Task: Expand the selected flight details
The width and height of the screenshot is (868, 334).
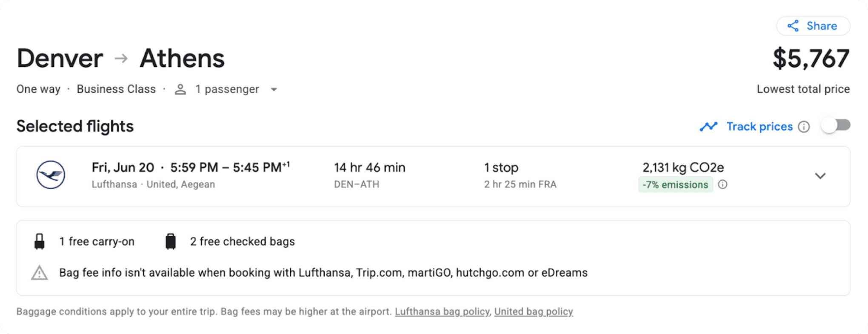Action: [x=821, y=176]
